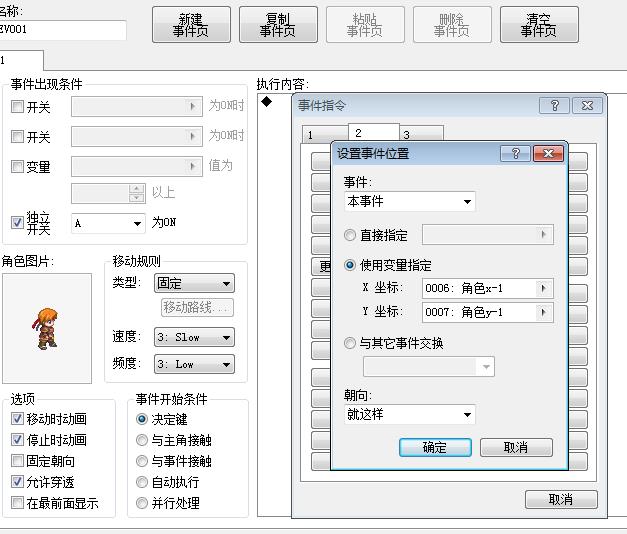Switch to tab 1 in 事件指令
Viewport: 627px width, 534px height.
pos(325,135)
